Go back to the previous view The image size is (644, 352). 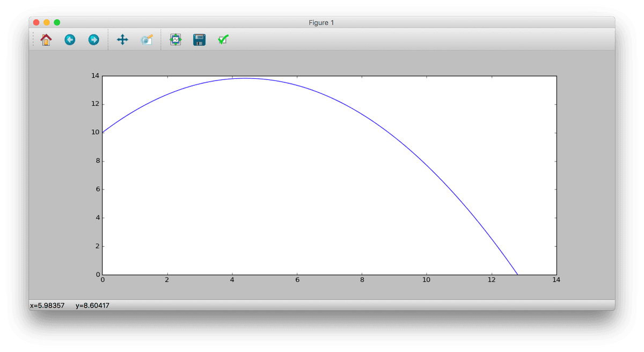(x=70, y=40)
